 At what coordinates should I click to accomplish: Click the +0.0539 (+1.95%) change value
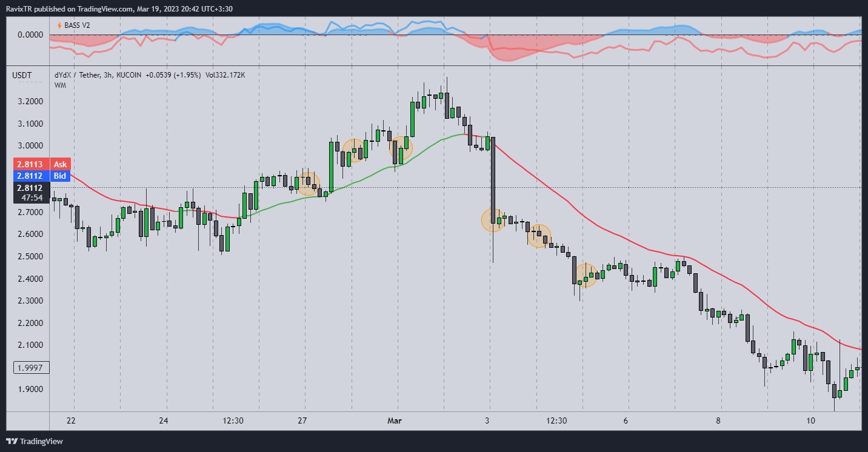coord(172,75)
